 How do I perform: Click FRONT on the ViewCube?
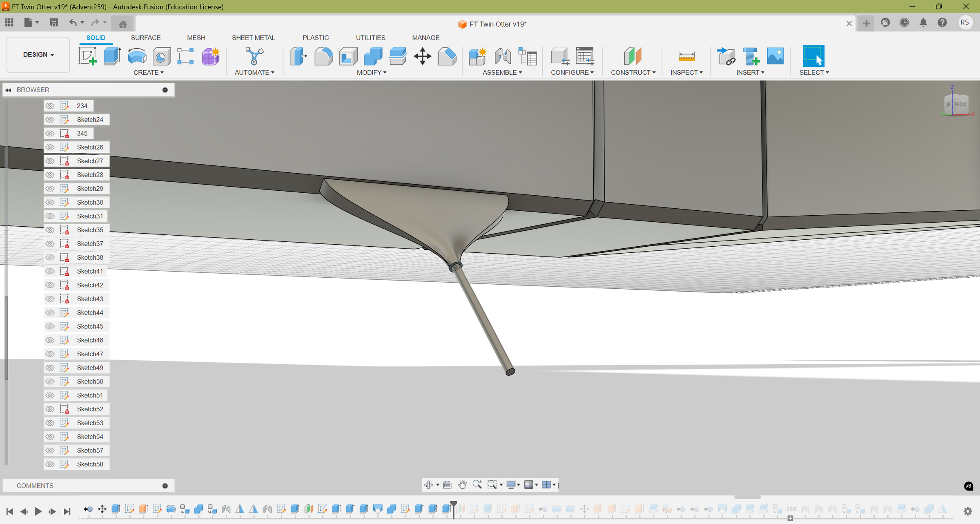[x=960, y=104]
